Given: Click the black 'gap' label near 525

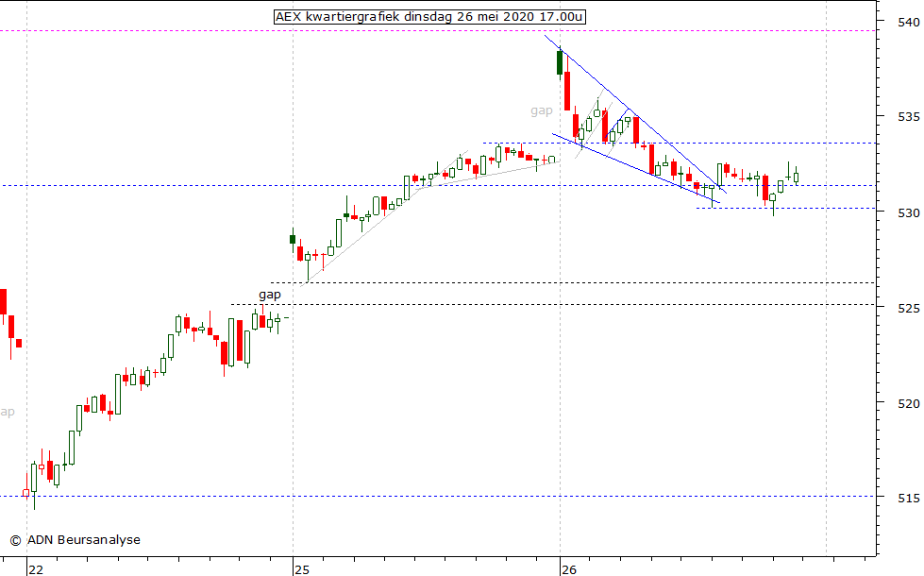Looking at the screenshot, I should [270, 295].
